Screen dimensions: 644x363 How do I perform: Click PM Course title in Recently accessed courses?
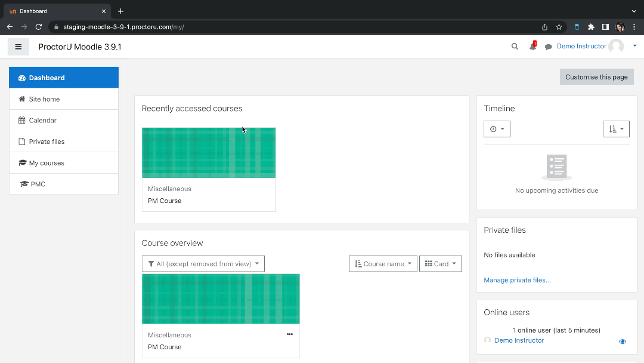click(165, 201)
